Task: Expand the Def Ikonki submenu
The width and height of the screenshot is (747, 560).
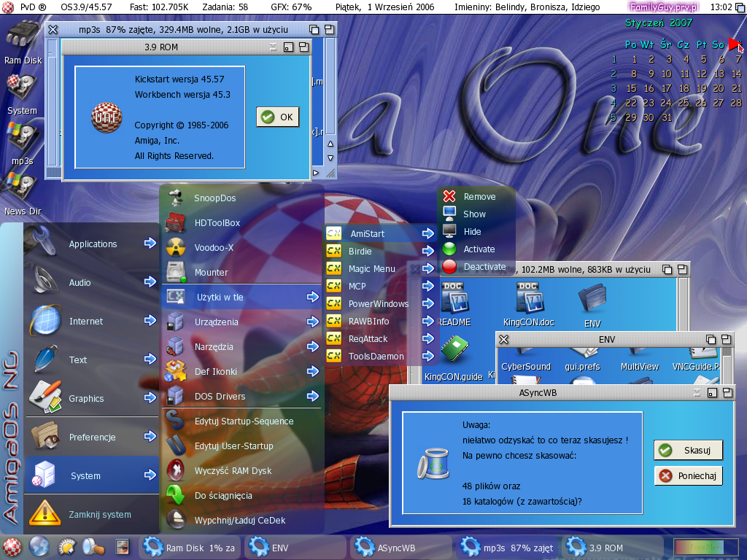Action: pyautogui.click(x=242, y=371)
